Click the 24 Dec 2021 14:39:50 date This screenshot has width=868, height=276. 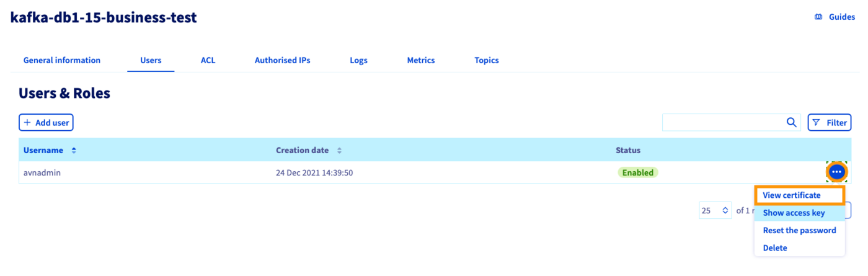pos(314,172)
